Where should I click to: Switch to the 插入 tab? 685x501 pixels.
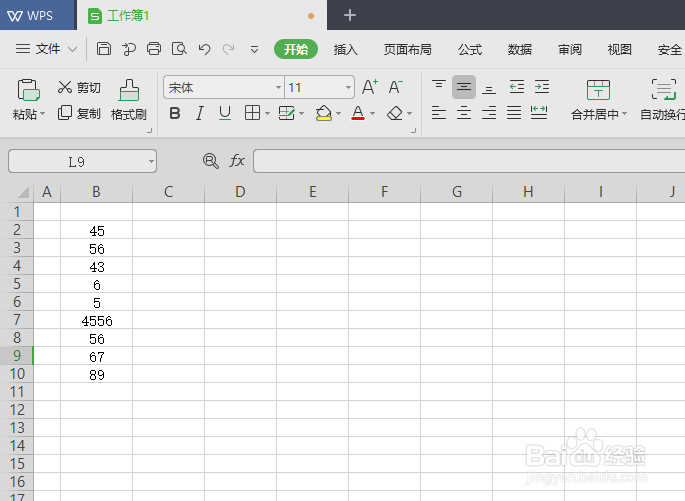point(346,49)
